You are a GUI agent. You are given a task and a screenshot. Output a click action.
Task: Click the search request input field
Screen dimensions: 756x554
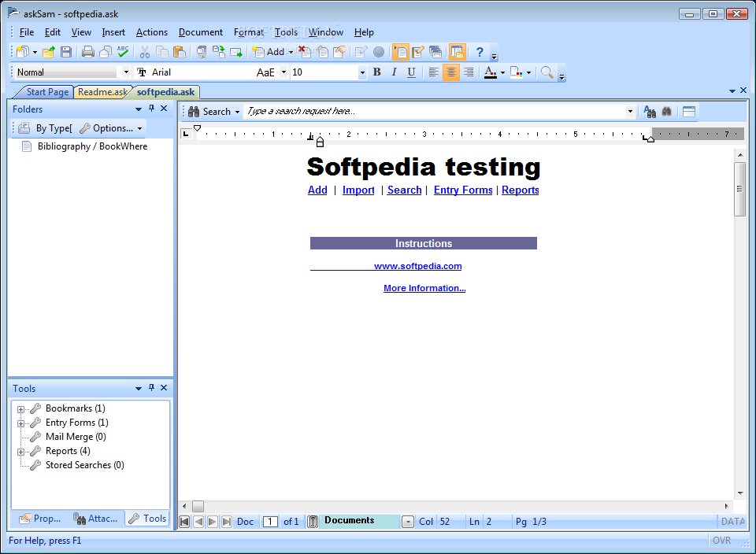click(x=434, y=111)
